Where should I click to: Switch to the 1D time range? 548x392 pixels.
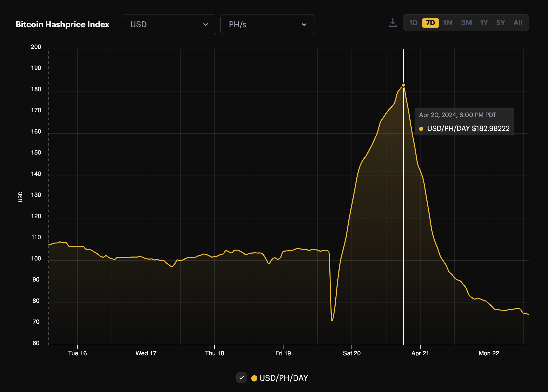click(x=413, y=23)
